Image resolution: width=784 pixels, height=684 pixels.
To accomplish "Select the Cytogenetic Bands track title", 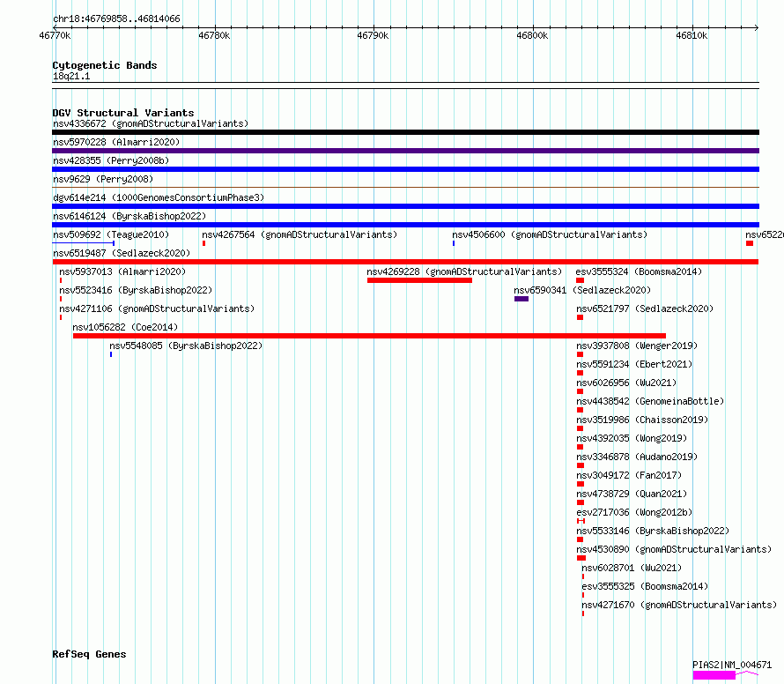I will (x=105, y=65).
